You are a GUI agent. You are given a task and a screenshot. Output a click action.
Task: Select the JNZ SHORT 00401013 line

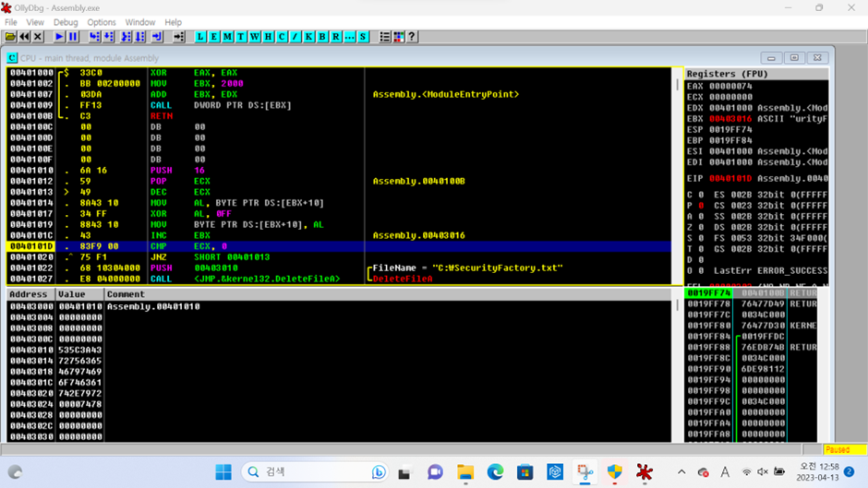coord(339,257)
